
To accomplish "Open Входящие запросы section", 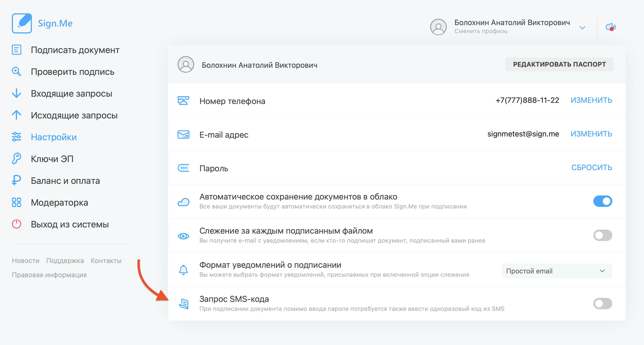I will tap(72, 93).
